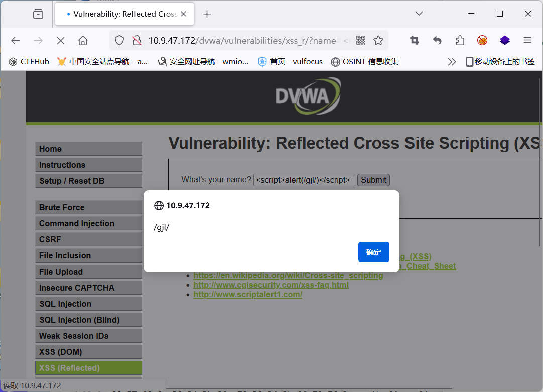Open 安全网址导航 bookmark
This screenshot has width=543, height=392.
[203, 62]
